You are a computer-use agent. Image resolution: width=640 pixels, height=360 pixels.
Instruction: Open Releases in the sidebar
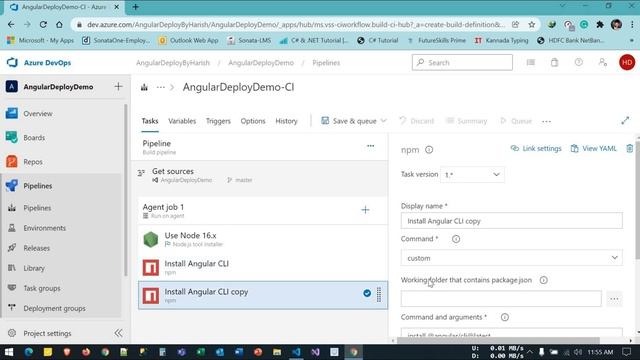36,248
